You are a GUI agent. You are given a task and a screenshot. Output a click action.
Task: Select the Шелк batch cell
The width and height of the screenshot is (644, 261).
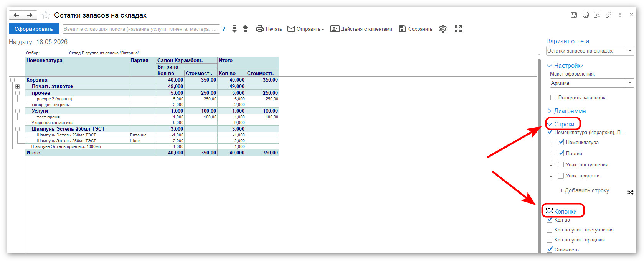pyautogui.click(x=143, y=141)
